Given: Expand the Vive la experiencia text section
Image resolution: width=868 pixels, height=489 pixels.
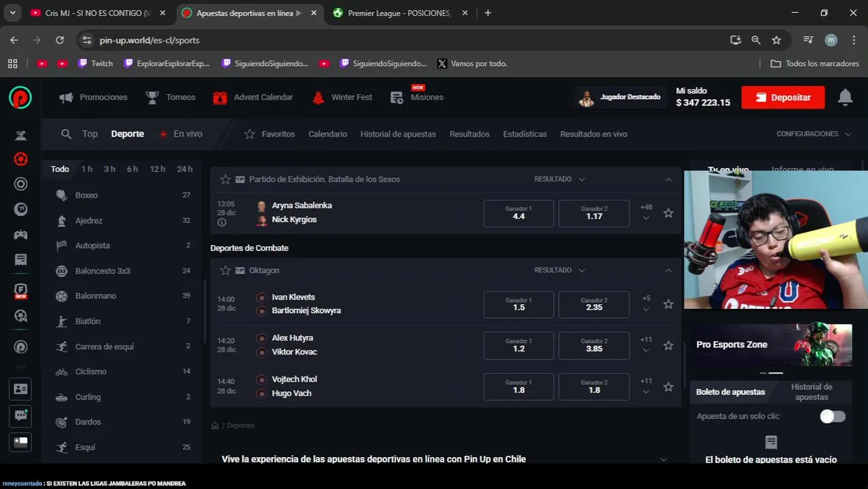Looking at the screenshot, I should point(664,459).
